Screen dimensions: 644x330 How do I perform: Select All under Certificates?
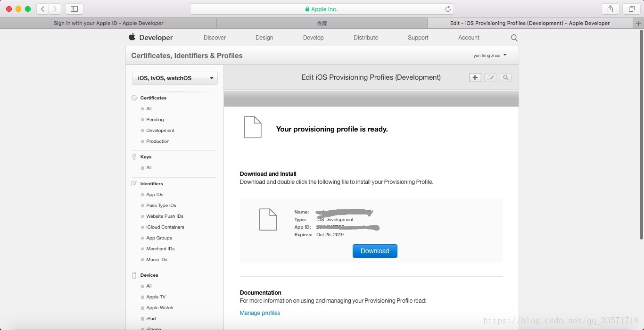point(149,109)
